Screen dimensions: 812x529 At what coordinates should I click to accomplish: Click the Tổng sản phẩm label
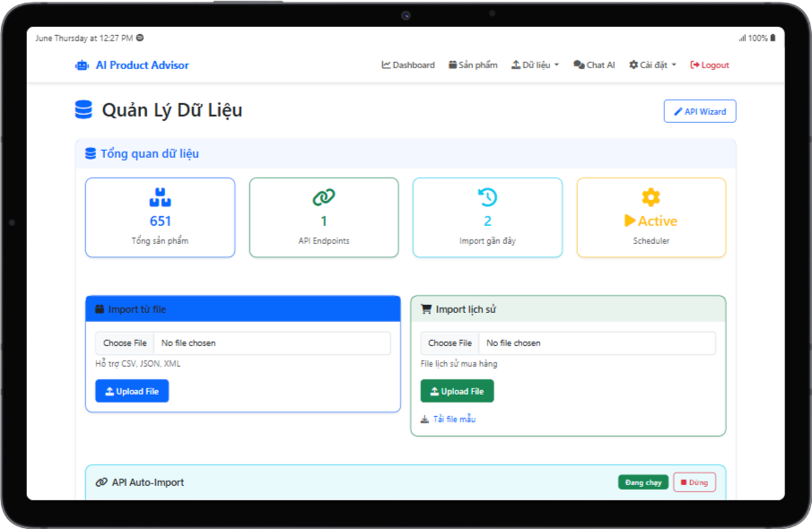click(x=160, y=240)
